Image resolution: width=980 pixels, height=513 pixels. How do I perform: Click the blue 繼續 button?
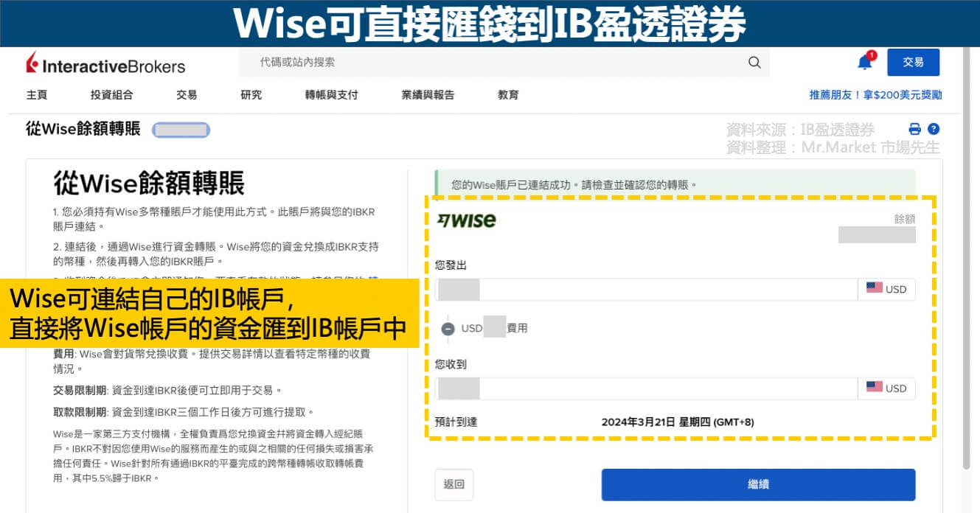(x=758, y=485)
